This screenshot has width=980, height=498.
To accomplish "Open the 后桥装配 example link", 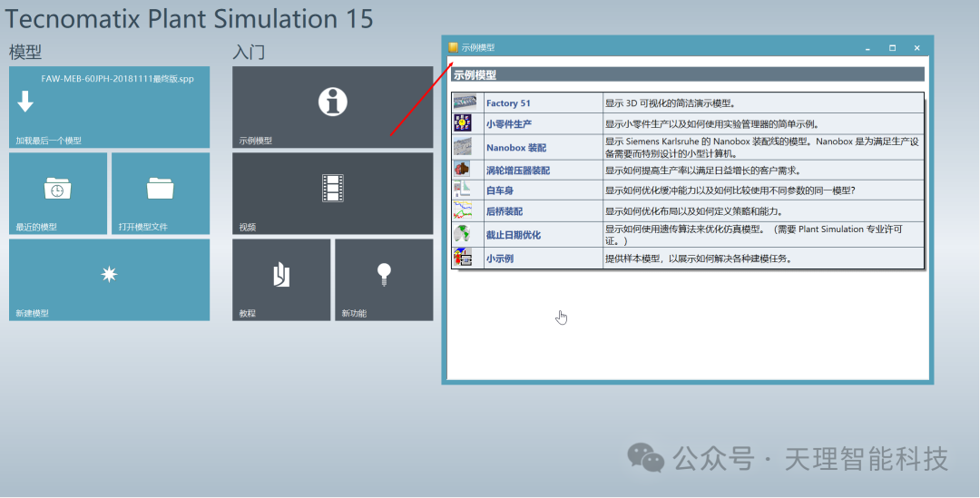I will click(505, 211).
